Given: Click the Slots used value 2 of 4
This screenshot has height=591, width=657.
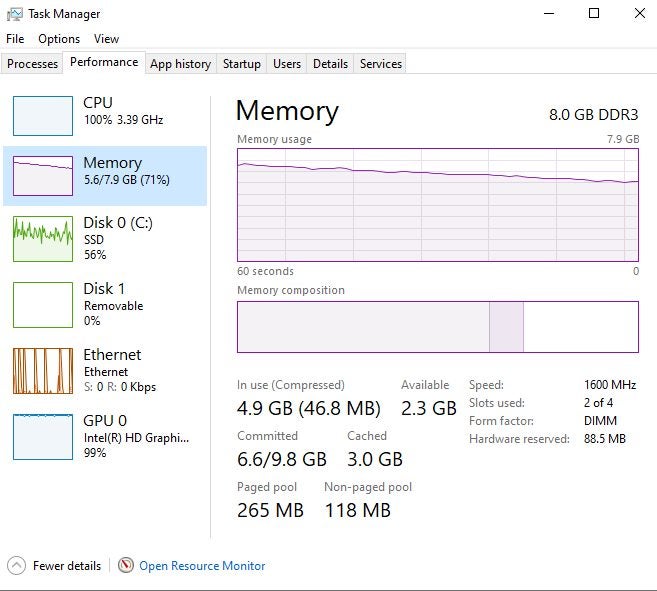Looking at the screenshot, I should [598, 403].
